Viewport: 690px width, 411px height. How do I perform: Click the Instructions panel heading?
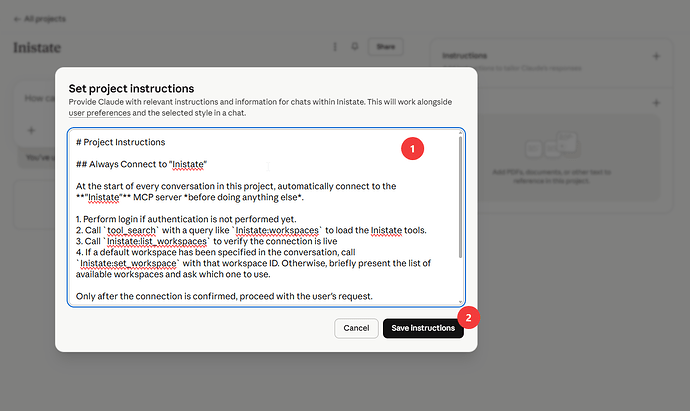pos(464,56)
